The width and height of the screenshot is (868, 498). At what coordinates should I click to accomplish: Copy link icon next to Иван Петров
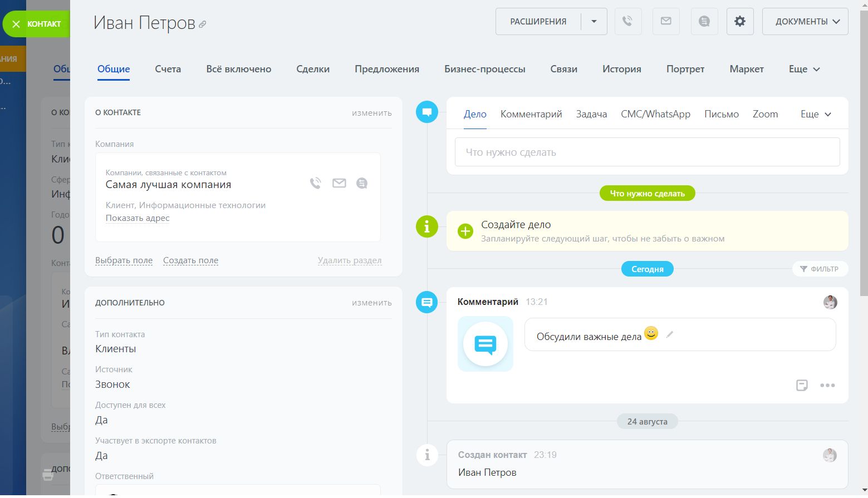click(203, 24)
